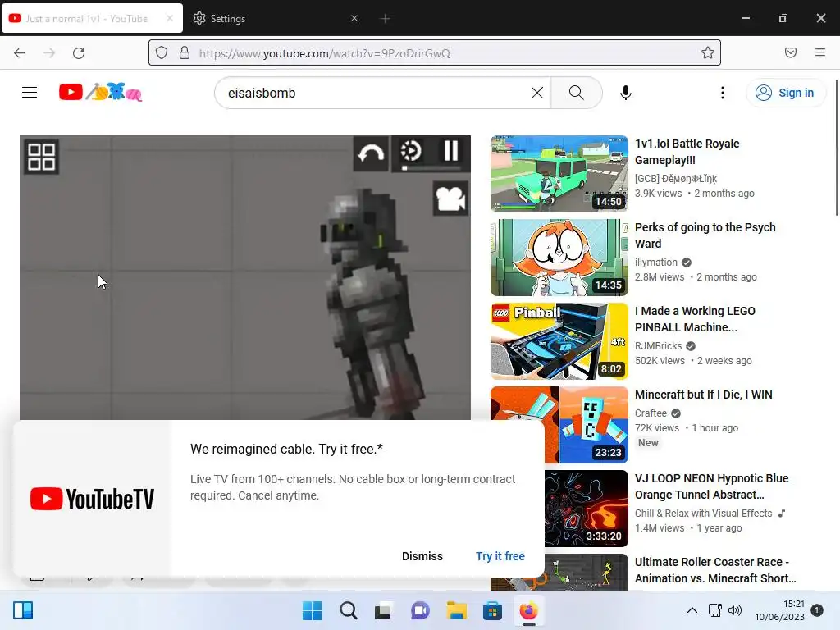Open the '1v1.lol Battle Royale Gameplay!!!' thumbnail
The image size is (840, 630).
click(559, 174)
